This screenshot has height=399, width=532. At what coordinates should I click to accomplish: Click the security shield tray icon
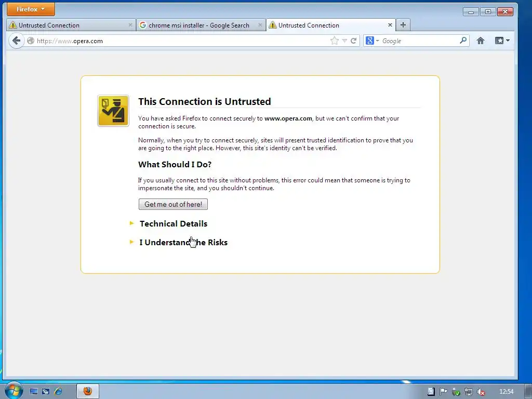[x=456, y=392]
